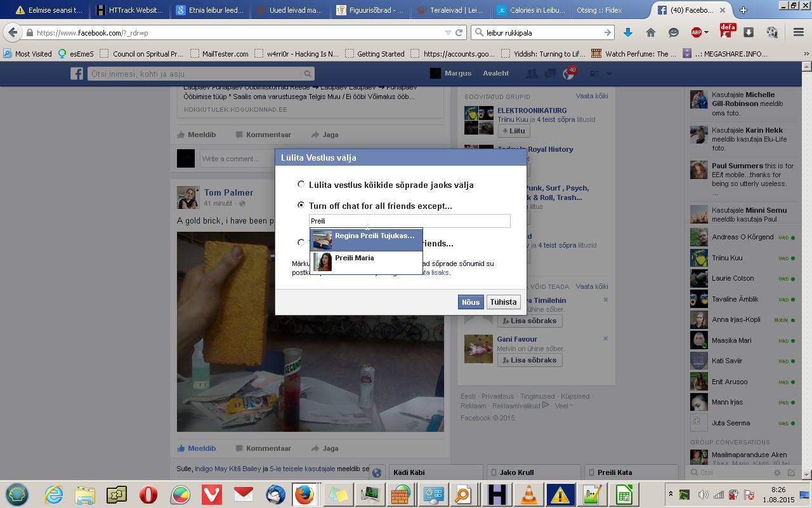Open Facebook friend requests icon
The width and height of the screenshot is (812, 508).
click(532, 74)
